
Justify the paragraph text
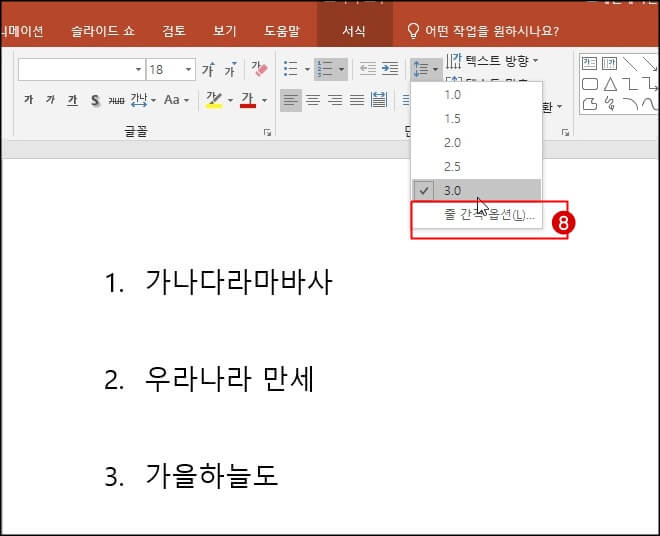(x=357, y=100)
